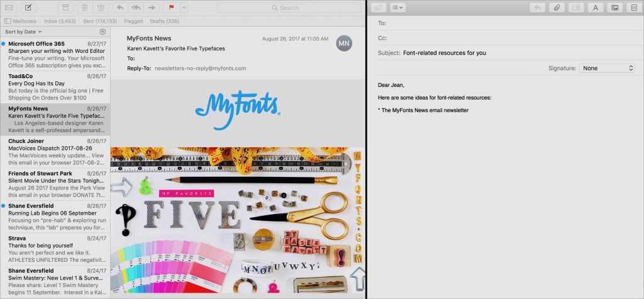The width and height of the screenshot is (644, 299).
Task: Open the Sort by Date dropdown
Action: [x=23, y=31]
